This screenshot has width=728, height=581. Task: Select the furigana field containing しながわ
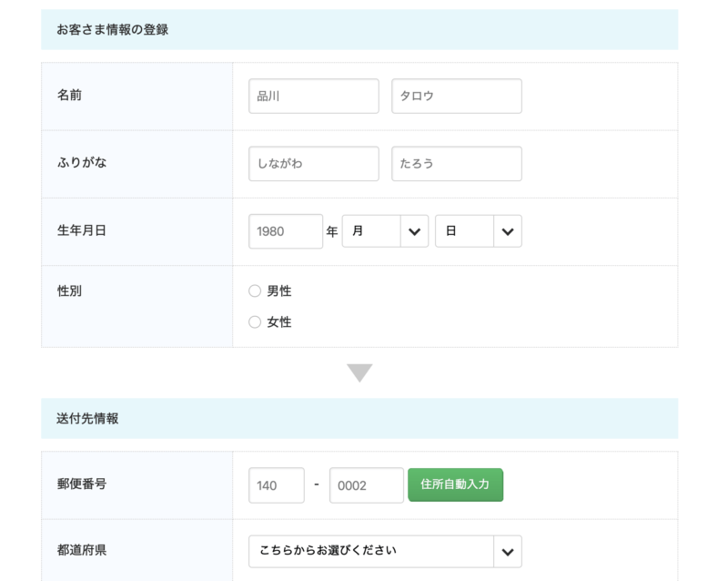click(x=313, y=163)
